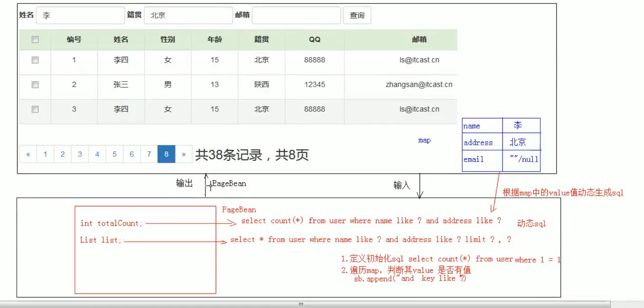
Task: Click the 籍贯 input field containing 北京
Action: pyautogui.click(x=188, y=15)
